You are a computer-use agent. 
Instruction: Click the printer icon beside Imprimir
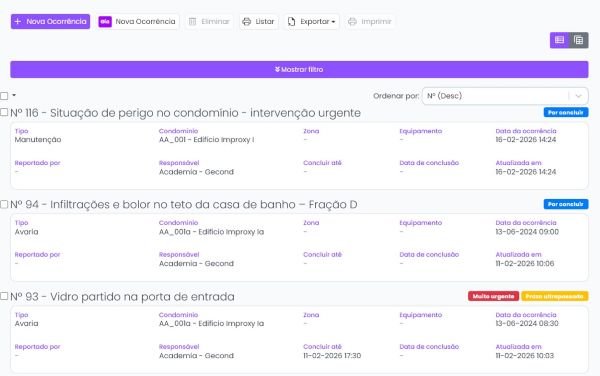tap(352, 21)
